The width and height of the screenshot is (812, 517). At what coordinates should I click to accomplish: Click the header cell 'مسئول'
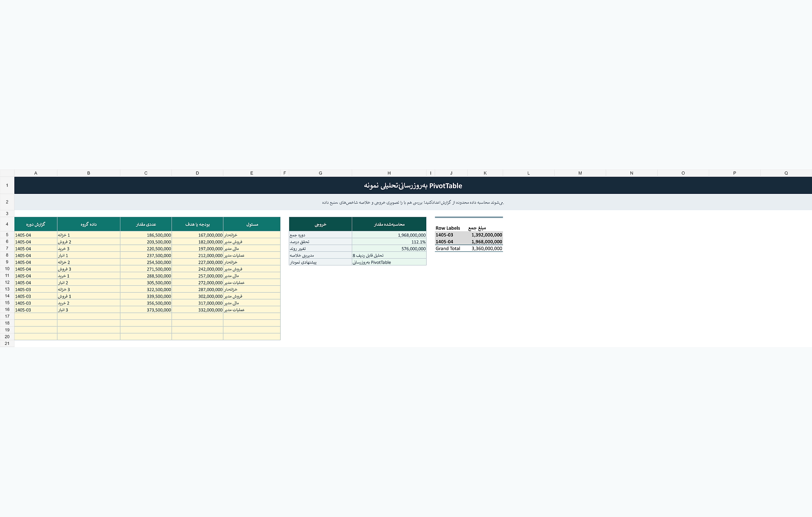pyautogui.click(x=252, y=224)
